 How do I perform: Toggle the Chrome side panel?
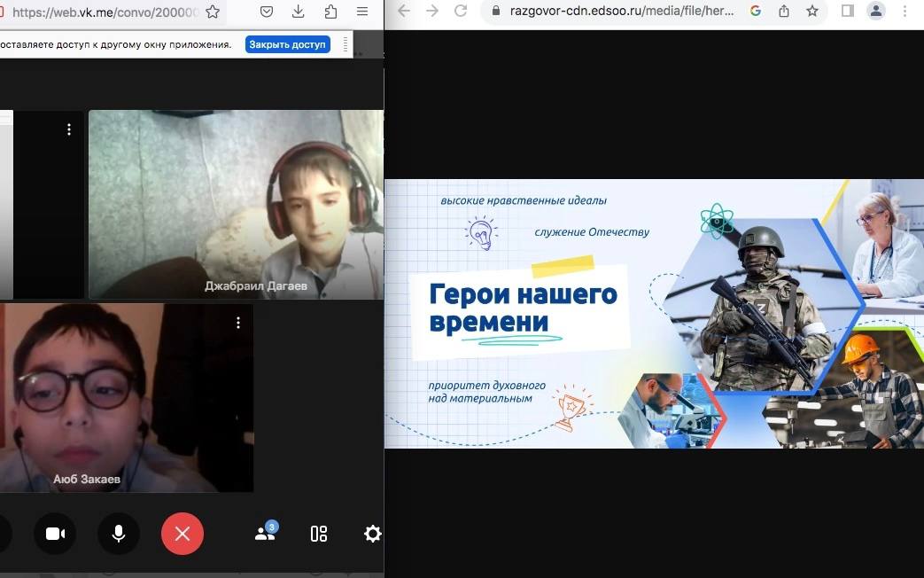[847, 12]
